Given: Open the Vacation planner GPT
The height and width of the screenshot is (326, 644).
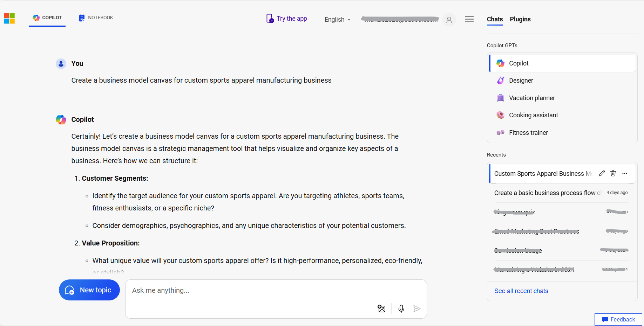Looking at the screenshot, I should [532, 98].
